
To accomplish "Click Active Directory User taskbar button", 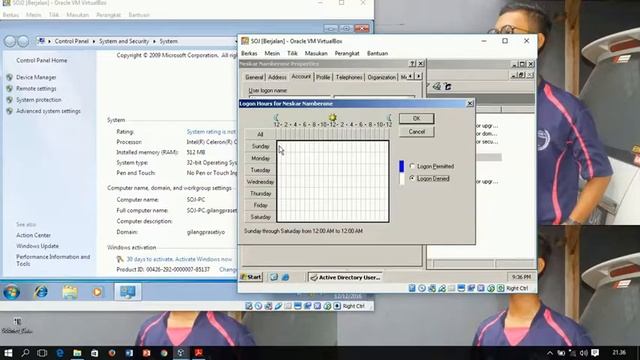I will click(x=345, y=277).
